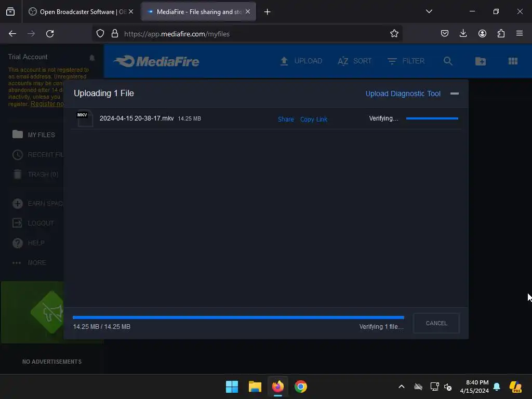The height and width of the screenshot is (399, 532).
Task: Click the 14.25 MB / 14.25 MB text
Action: pos(101,327)
